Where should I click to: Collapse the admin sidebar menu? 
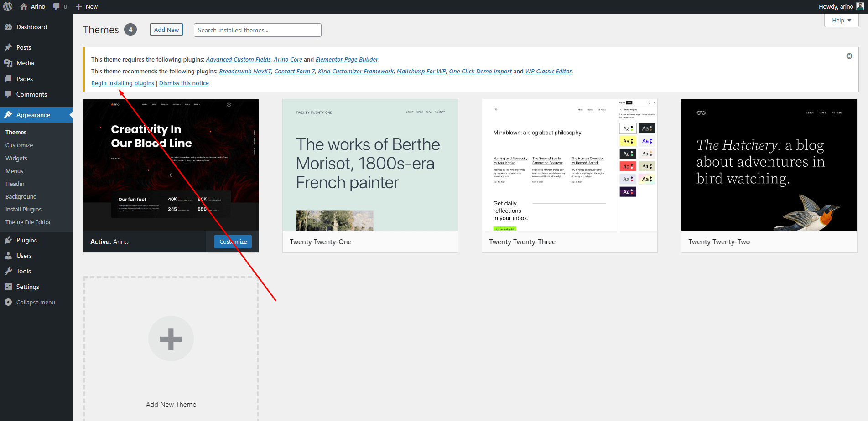[36, 302]
